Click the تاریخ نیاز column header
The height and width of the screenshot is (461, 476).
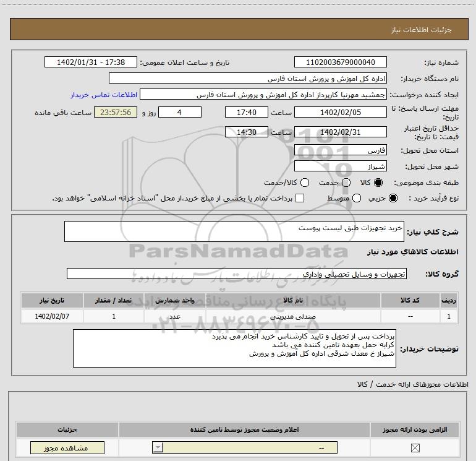(52, 300)
